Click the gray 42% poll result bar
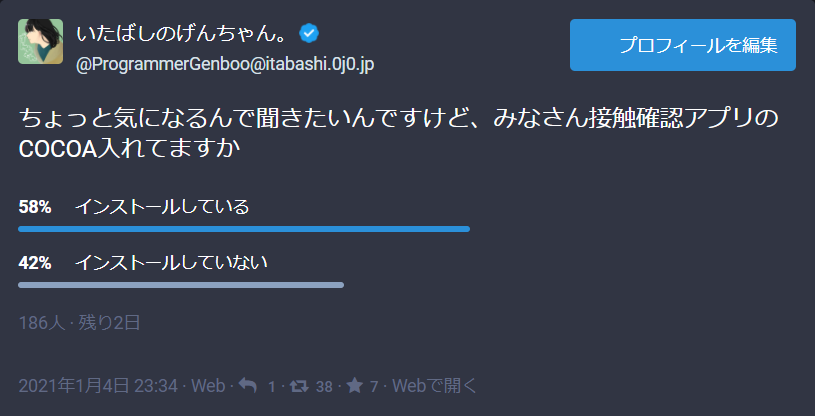 tap(181, 285)
